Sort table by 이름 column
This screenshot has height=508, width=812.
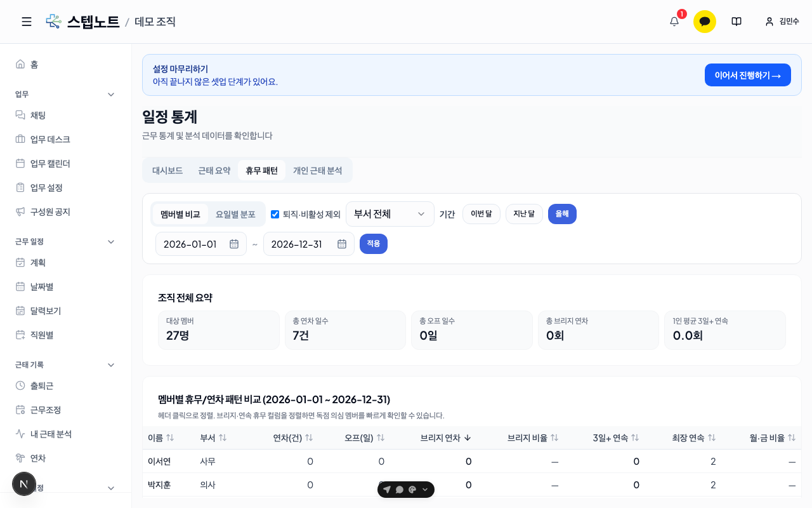161,438
